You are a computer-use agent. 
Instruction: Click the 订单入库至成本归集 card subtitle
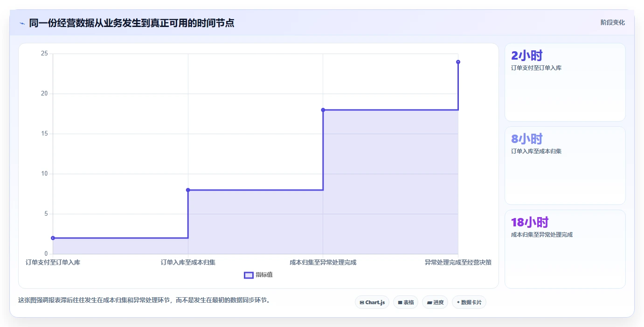(x=536, y=151)
